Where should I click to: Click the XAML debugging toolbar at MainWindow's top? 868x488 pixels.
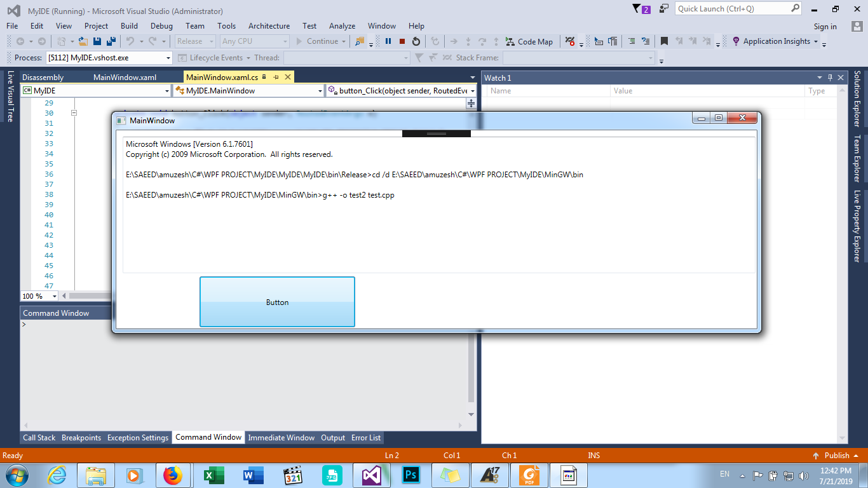coord(437,133)
